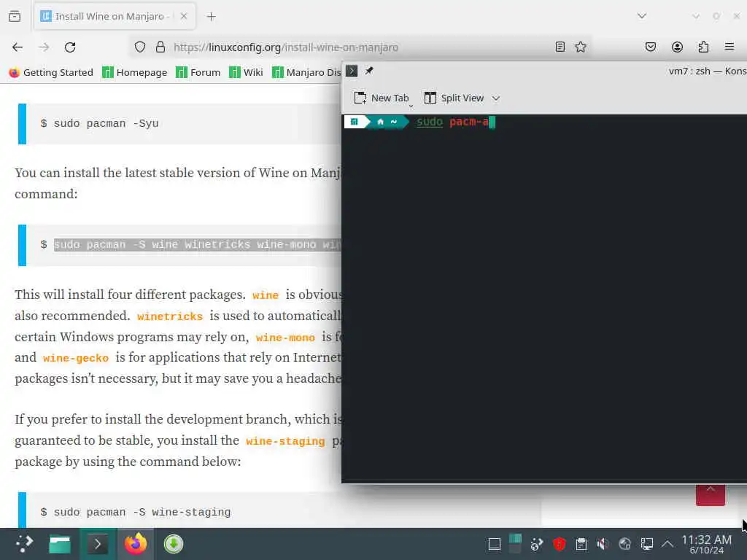This screenshot has width=747, height=560.
Task: Reload the linuxconfig.org page
Action: [x=70, y=47]
